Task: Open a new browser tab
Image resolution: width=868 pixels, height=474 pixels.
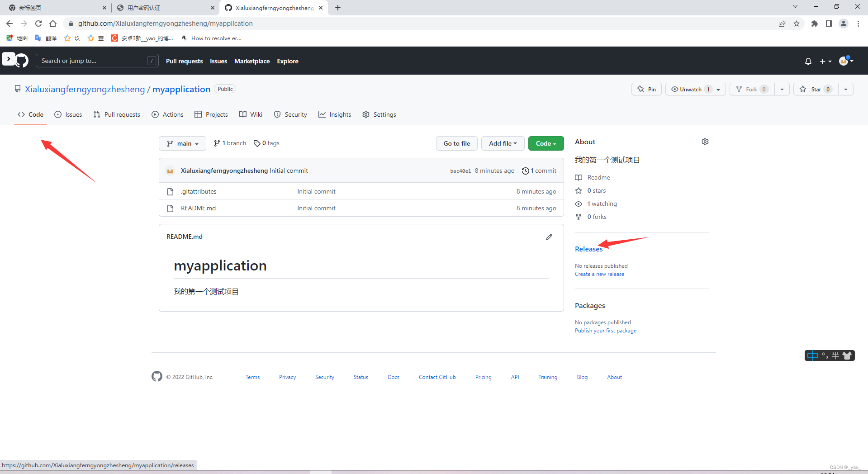Action: pos(338,8)
